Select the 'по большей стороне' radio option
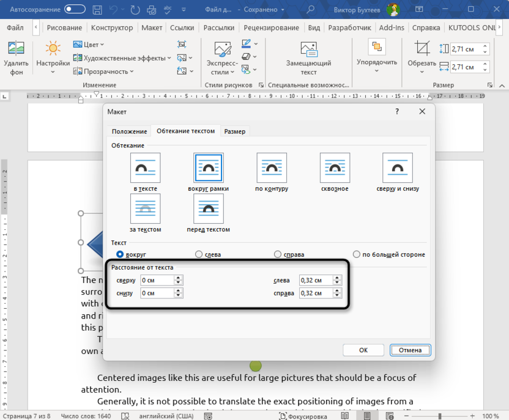The height and width of the screenshot is (420, 509). (x=357, y=254)
